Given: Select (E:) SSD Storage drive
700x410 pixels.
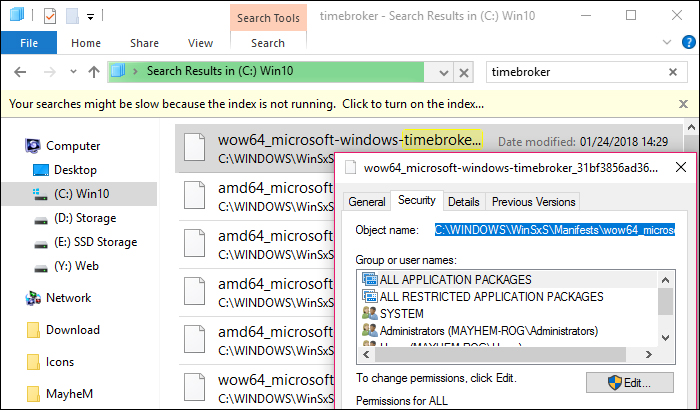Looking at the screenshot, I should pyautogui.click(x=96, y=242).
